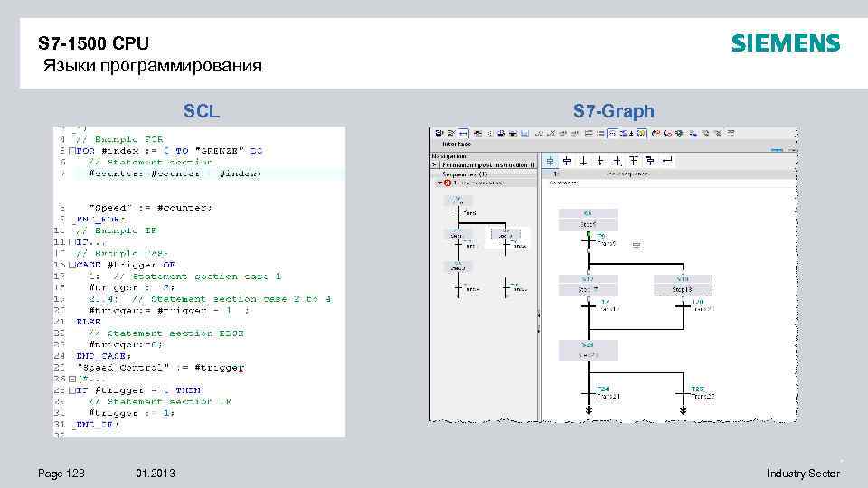Select step S28 in the graph
This screenshot has height=488, width=868.
(588, 351)
